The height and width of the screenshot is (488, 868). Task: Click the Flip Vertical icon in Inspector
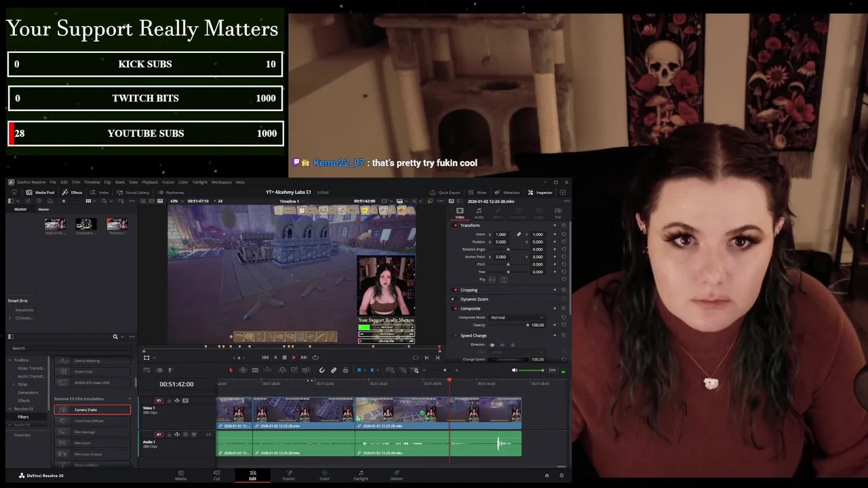(x=504, y=280)
